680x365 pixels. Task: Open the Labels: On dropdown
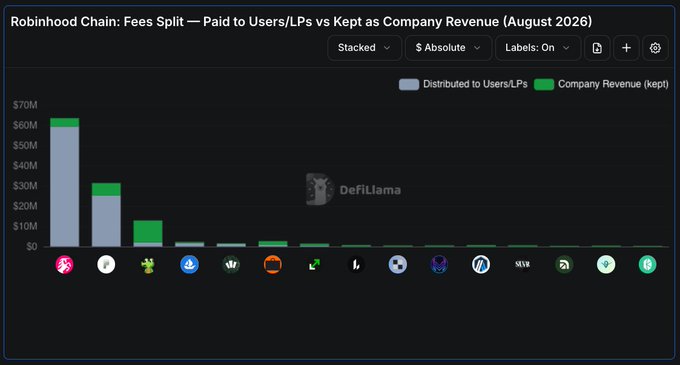tap(538, 48)
